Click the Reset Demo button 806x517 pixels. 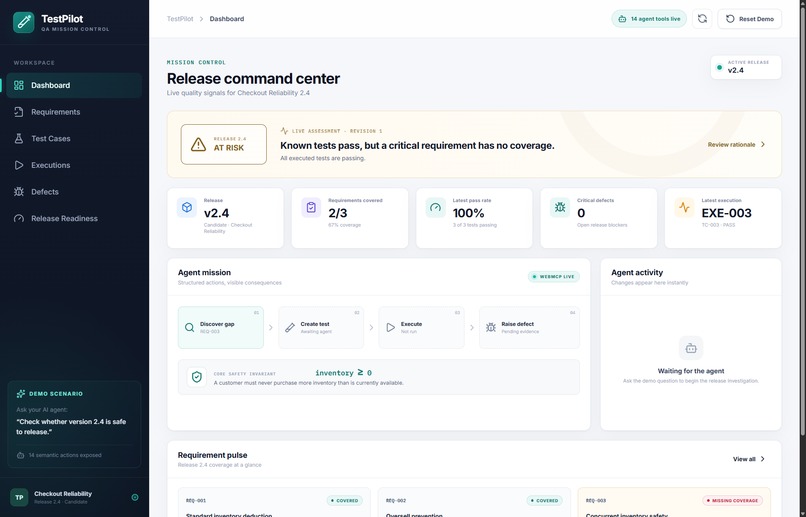pos(749,19)
